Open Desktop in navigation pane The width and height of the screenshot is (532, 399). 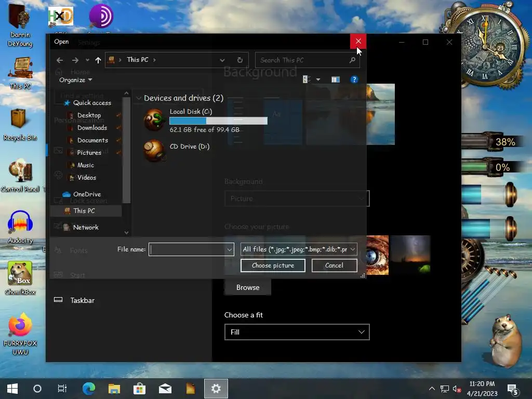pyautogui.click(x=89, y=115)
